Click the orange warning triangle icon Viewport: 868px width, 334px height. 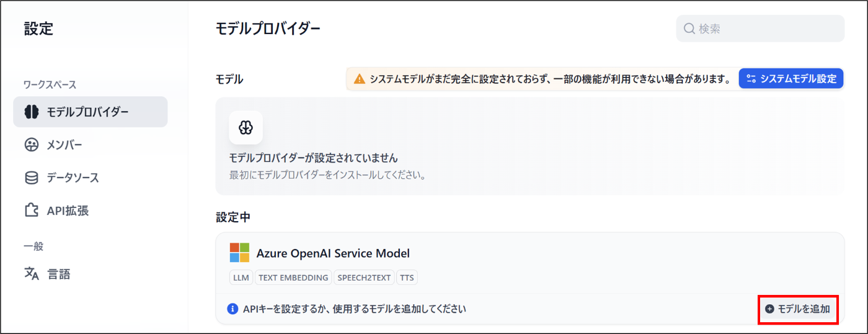pyautogui.click(x=359, y=79)
